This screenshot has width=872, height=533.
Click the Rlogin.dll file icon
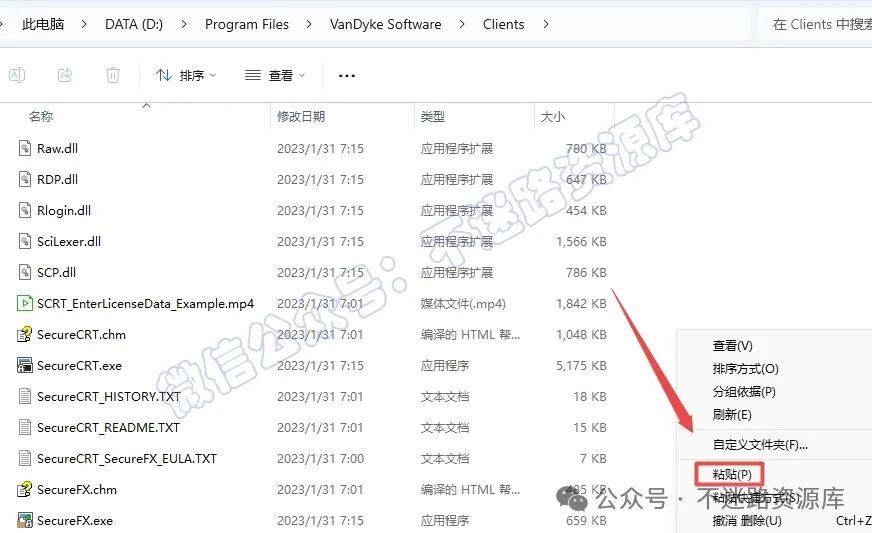24,210
